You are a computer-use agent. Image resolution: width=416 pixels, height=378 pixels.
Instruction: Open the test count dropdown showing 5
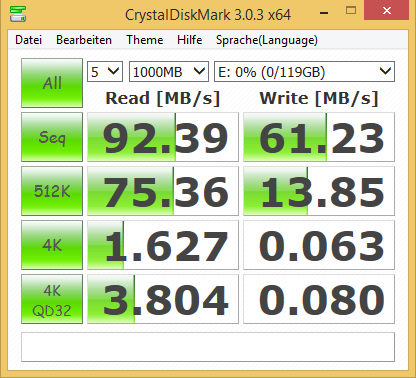click(x=105, y=72)
